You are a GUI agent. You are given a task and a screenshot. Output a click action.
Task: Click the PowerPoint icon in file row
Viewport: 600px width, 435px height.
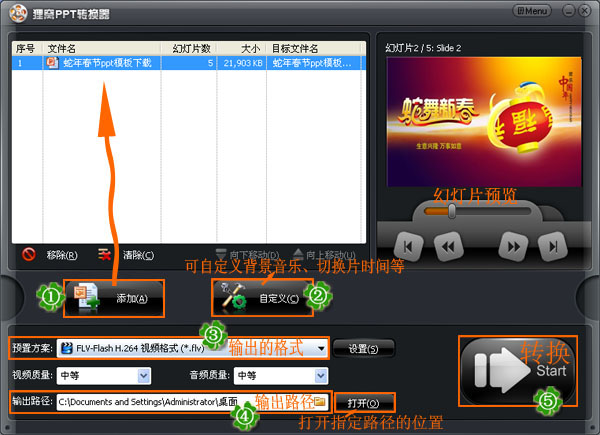click(52, 62)
